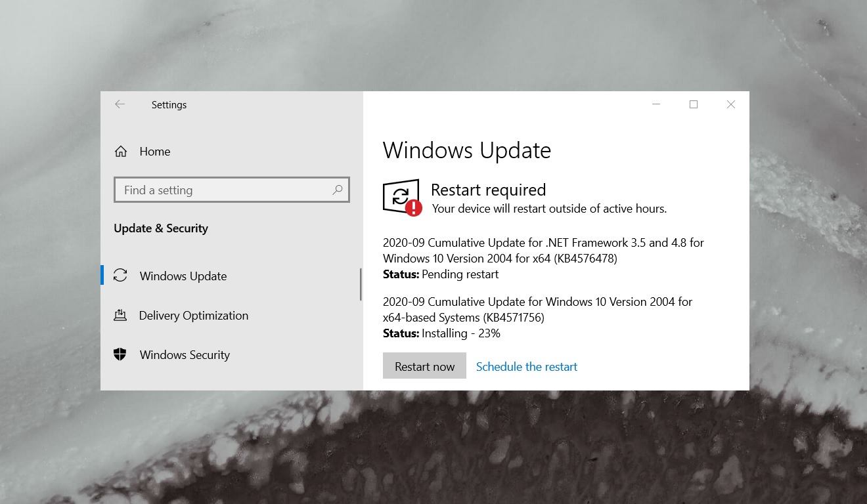Open Windows Security settings page
This screenshot has width=867, height=504.
click(184, 354)
